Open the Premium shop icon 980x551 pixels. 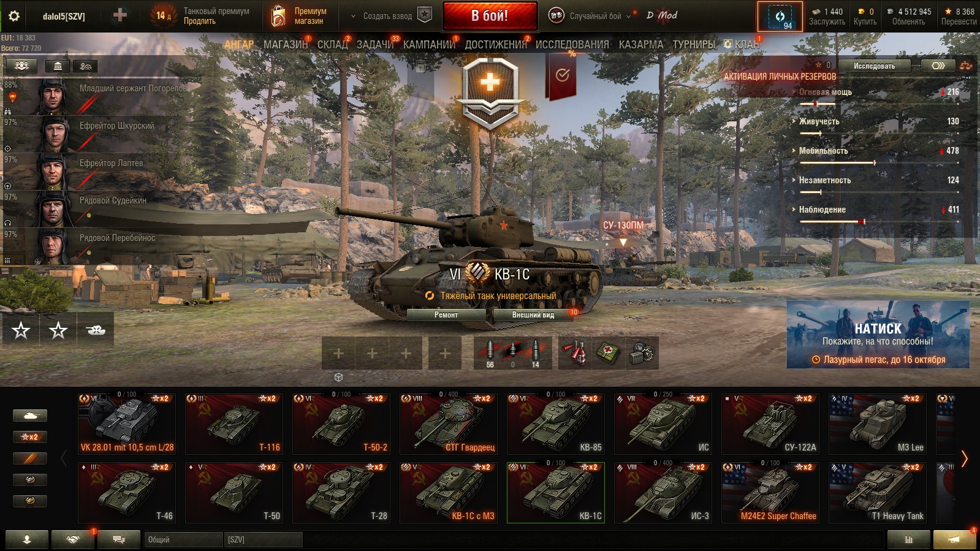[x=278, y=17]
